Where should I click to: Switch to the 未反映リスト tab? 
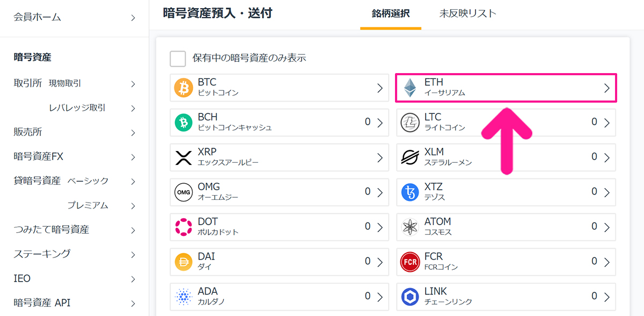point(467,14)
